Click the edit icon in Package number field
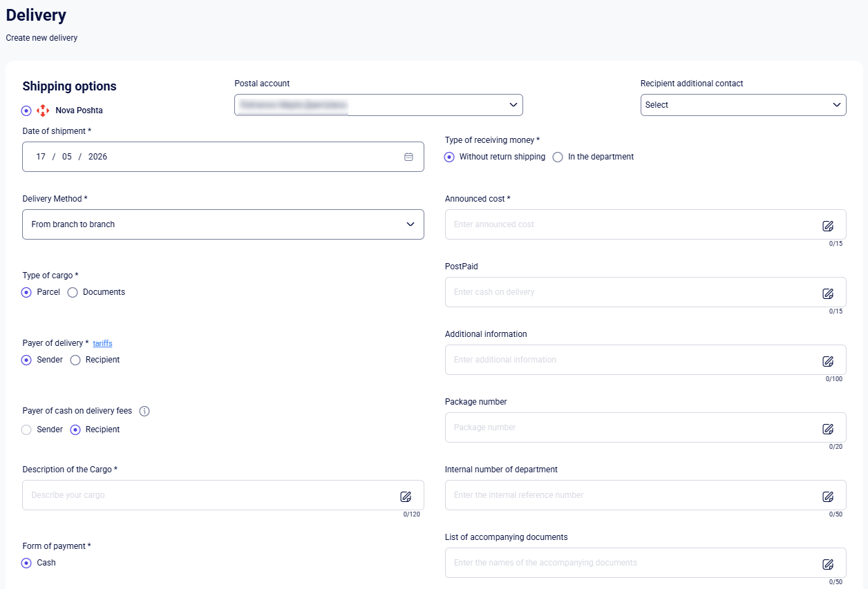 pos(828,429)
